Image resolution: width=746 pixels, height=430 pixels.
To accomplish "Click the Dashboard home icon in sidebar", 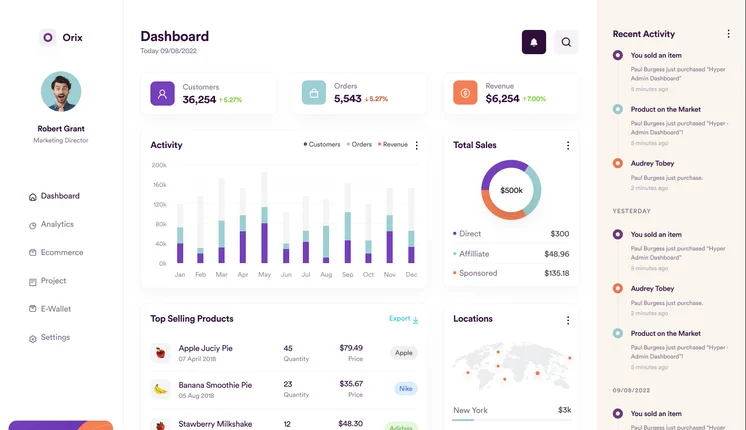I will (x=32, y=197).
